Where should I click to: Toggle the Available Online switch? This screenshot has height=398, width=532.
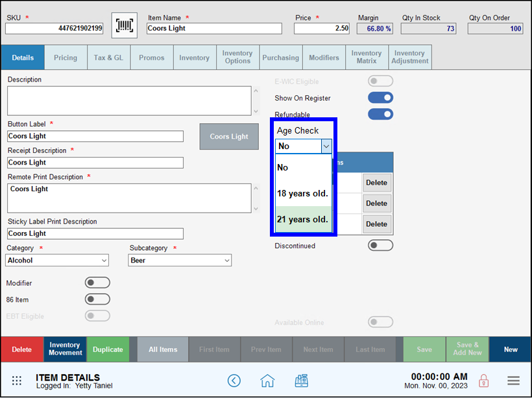pos(380,322)
